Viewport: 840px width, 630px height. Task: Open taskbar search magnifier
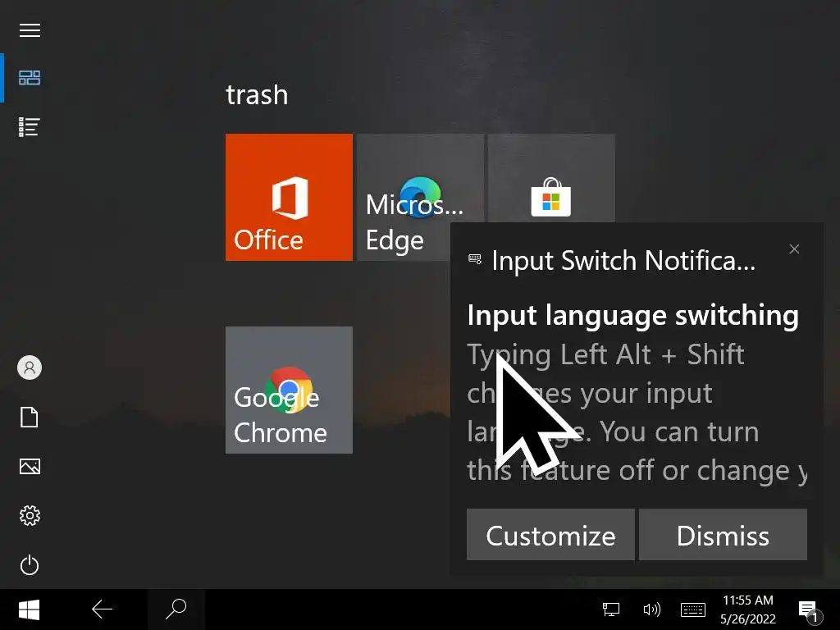click(176, 609)
